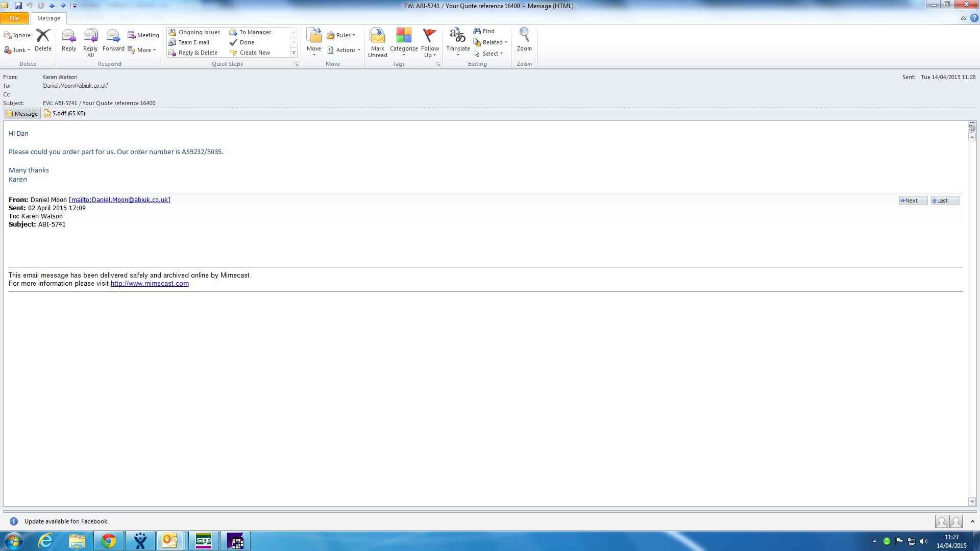This screenshot has height=551, width=980.
Task: Open the mimecast.com hyperlink
Action: point(150,284)
